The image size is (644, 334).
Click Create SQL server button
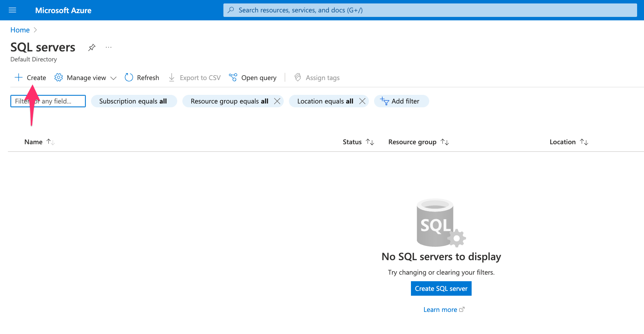[x=441, y=288]
